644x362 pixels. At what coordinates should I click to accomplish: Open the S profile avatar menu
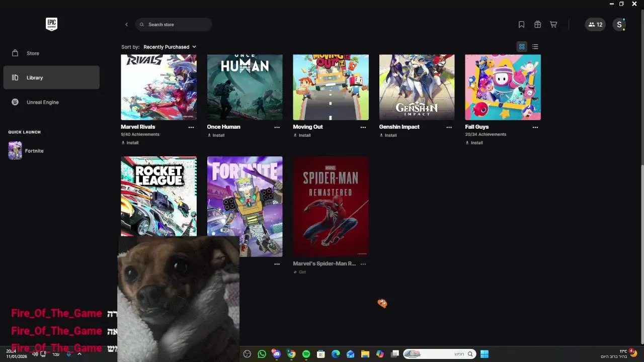coord(619,24)
